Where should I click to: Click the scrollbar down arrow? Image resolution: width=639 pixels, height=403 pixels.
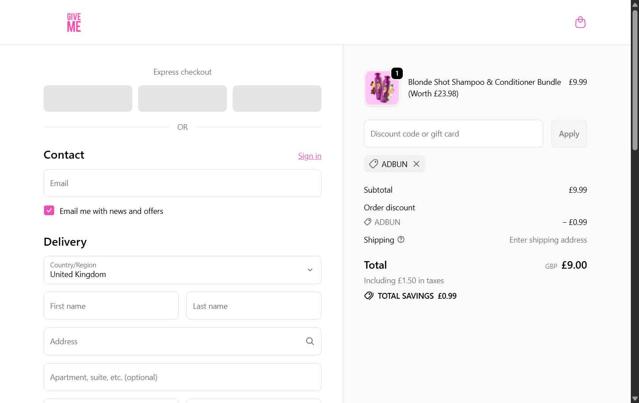click(x=635, y=398)
